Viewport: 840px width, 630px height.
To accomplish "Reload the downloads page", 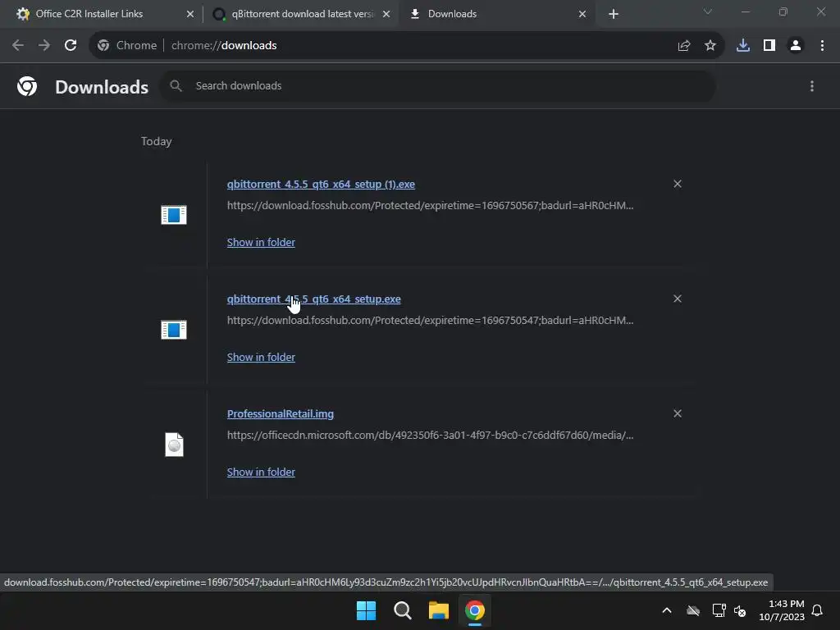I will 71,46.
